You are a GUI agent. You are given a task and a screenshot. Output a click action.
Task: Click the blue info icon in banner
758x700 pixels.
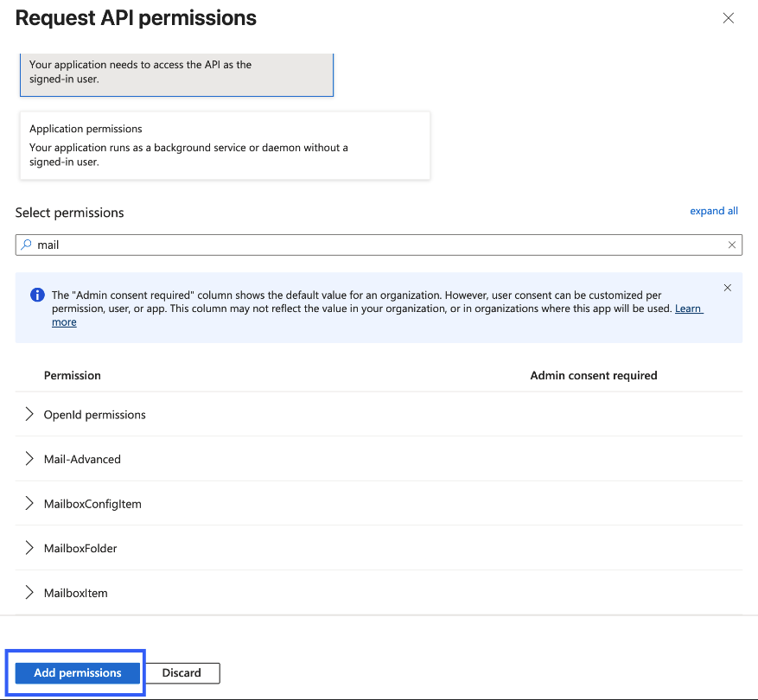pyautogui.click(x=37, y=295)
